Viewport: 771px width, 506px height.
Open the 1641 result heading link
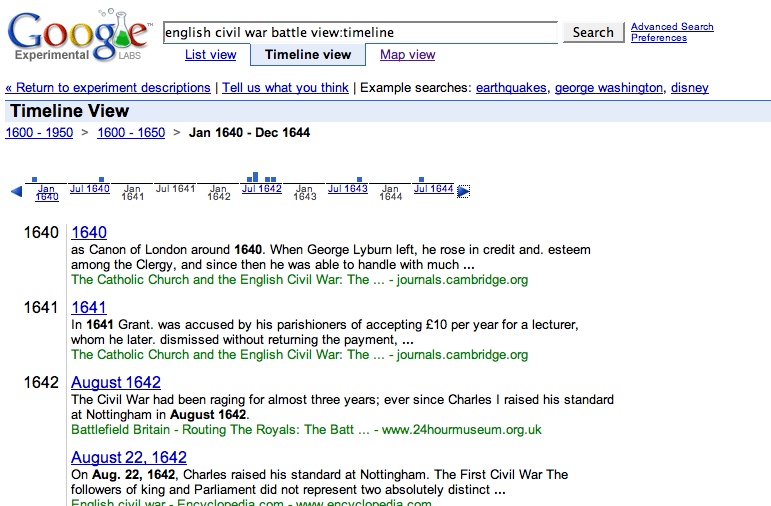coord(89,307)
